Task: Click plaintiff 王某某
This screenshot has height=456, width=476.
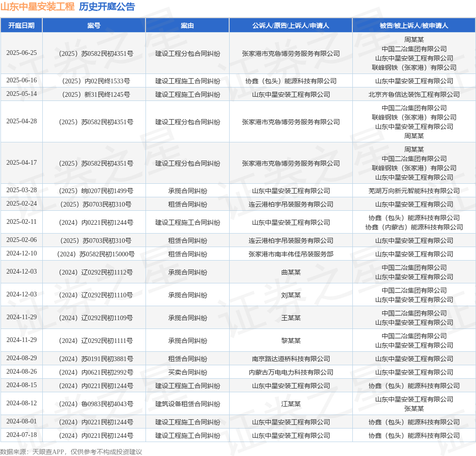Action: [x=291, y=318]
